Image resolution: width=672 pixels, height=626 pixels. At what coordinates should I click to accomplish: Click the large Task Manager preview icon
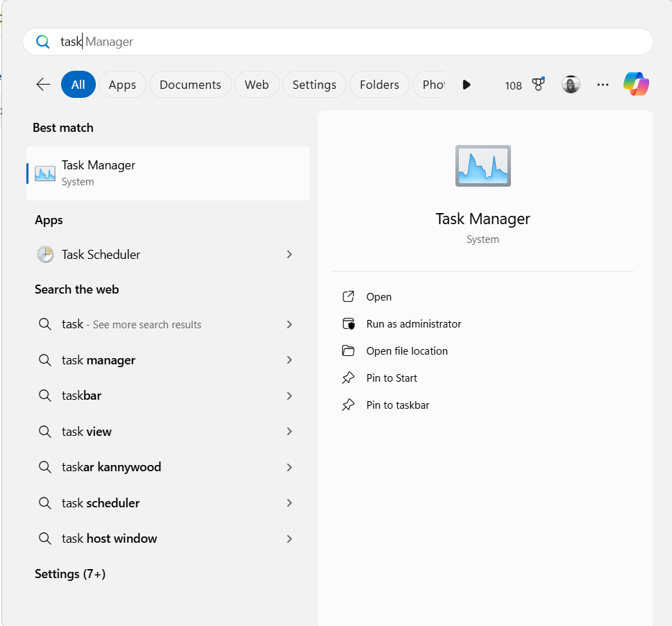[482, 165]
